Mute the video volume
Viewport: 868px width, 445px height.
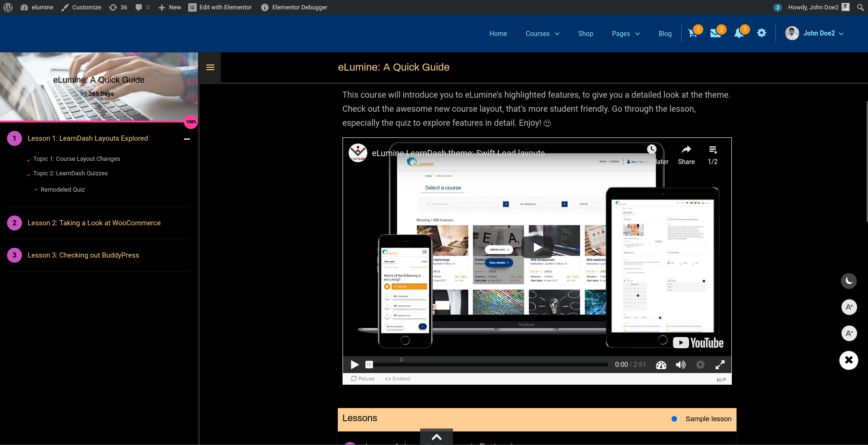click(681, 365)
